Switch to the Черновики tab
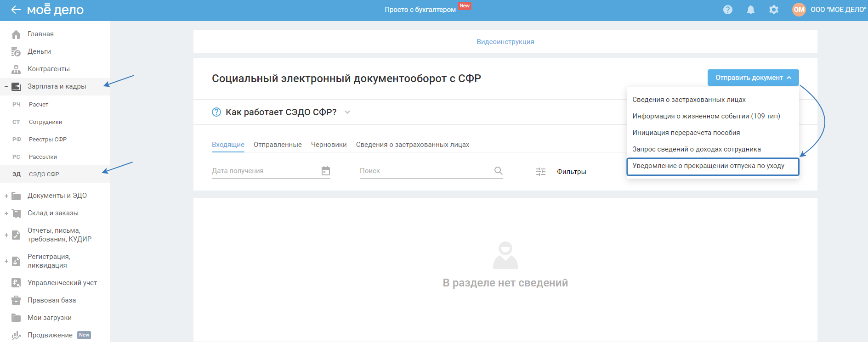 pos(329,145)
